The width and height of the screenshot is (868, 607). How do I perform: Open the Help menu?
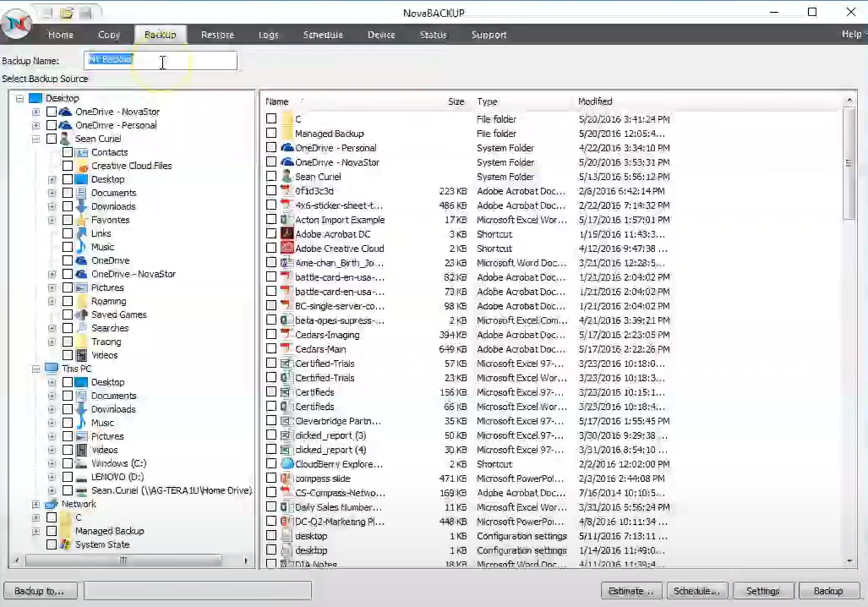pyautogui.click(x=852, y=35)
